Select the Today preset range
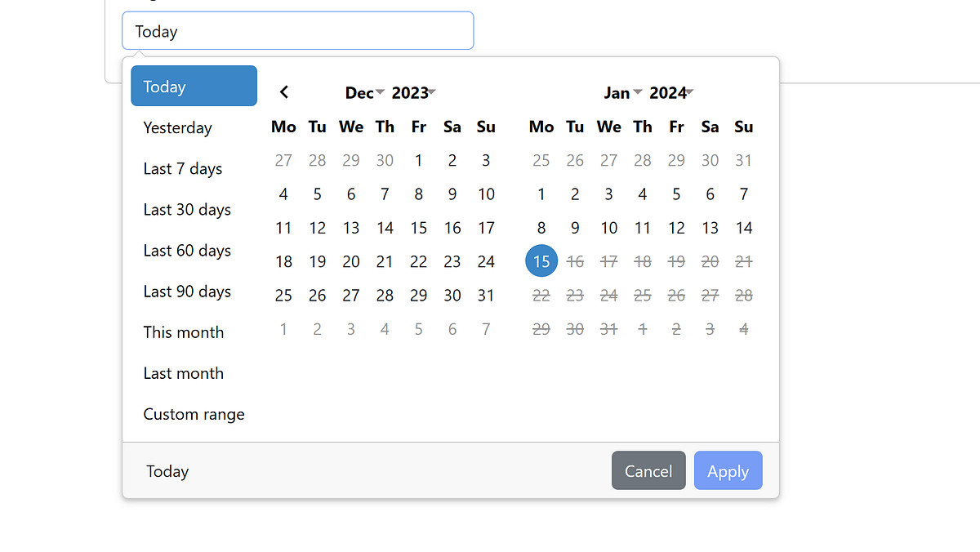Image resolution: width=980 pixels, height=552 pixels. pos(194,87)
